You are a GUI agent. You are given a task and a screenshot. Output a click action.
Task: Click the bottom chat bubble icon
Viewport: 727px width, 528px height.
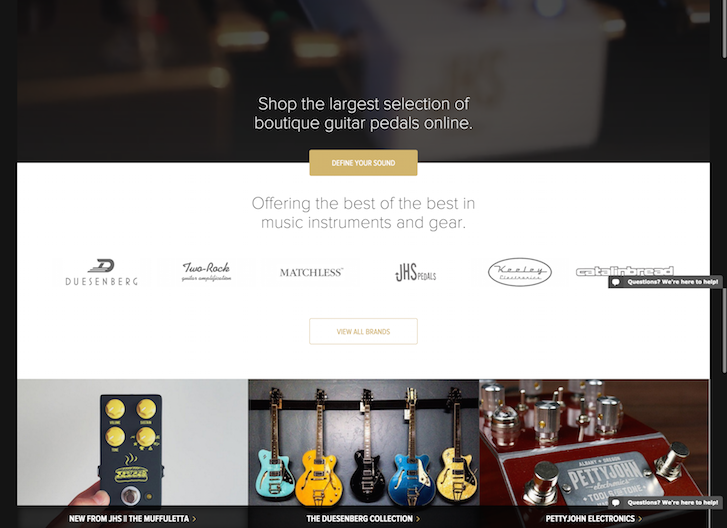[616, 503]
